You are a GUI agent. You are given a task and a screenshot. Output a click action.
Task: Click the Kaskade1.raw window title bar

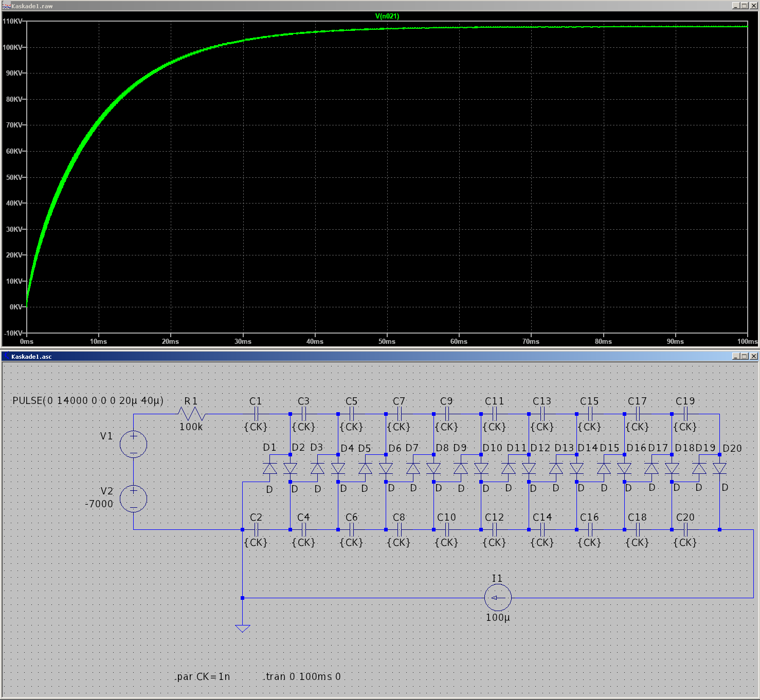(380, 6)
